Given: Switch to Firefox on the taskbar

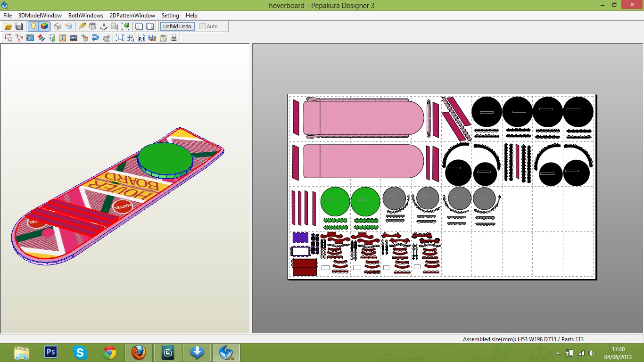Looking at the screenshot, I should click(x=139, y=353).
